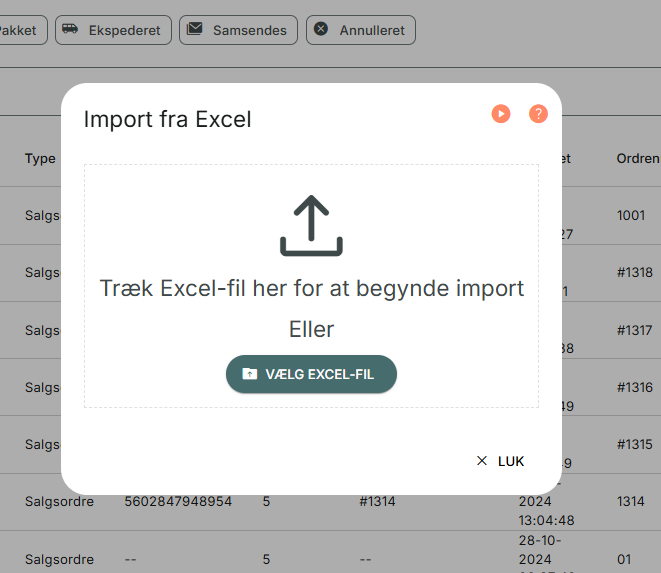This screenshot has width=661, height=573.
Task: Click the cancel circle icon on Annulleret
Action: (321, 29)
